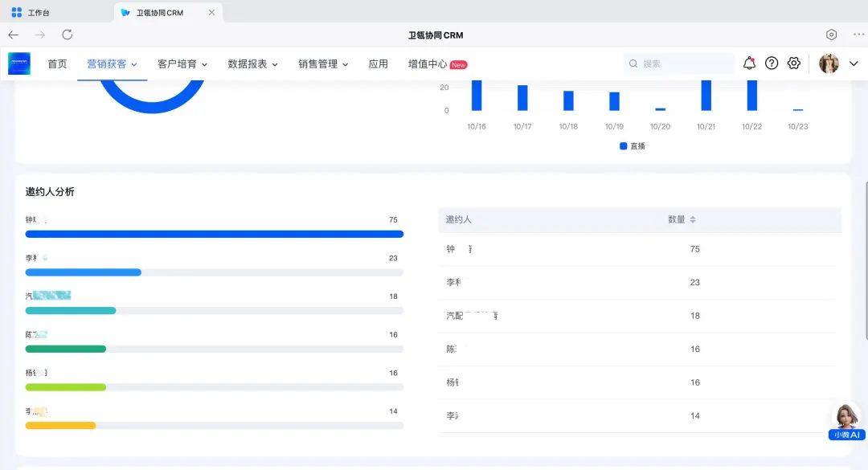Toggle the 直播 legend in chart
Screen dimensions: 868x470
pyautogui.click(x=633, y=146)
